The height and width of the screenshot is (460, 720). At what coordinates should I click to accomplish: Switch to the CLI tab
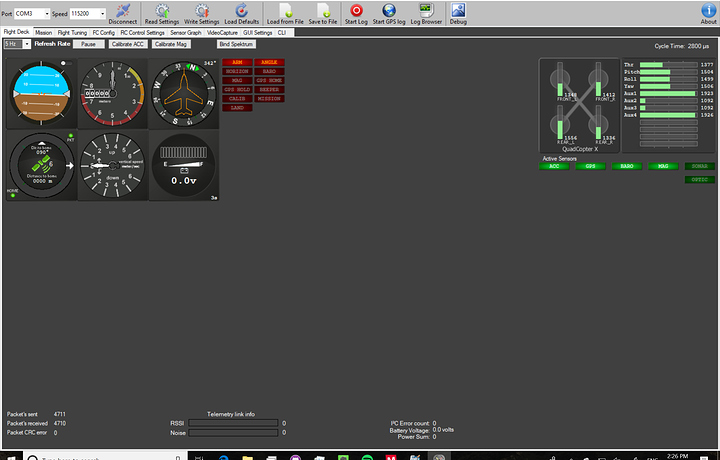click(x=281, y=33)
